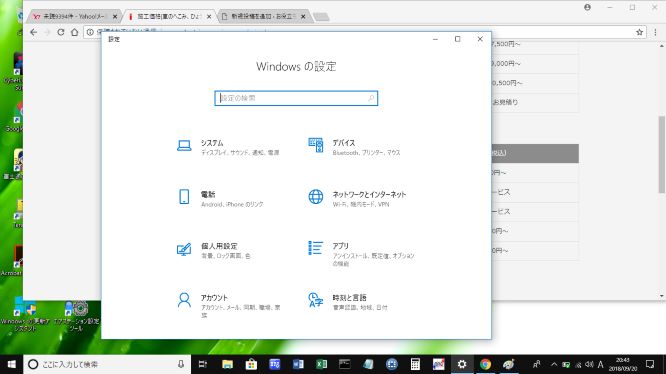The width and height of the screenshot is (666, 374).
Task: Open Microsoft Store from the taskbar
Action: click(251, 364)
